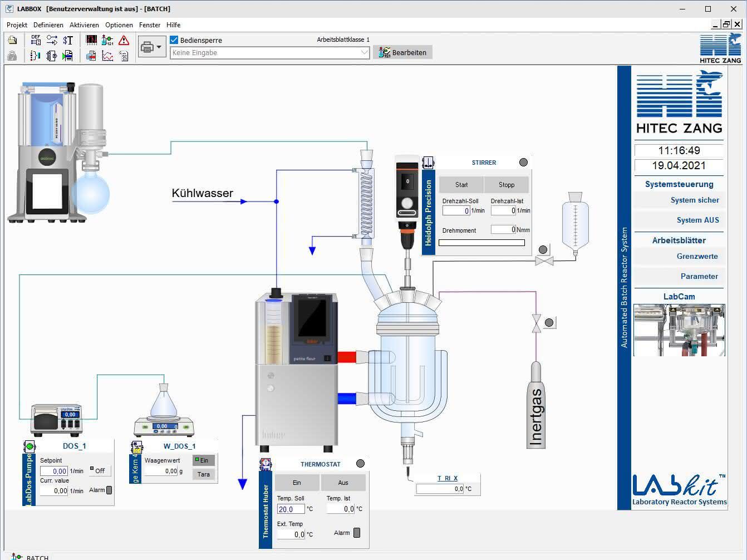
Task: Click the stirrer Stopp button
Action: pyautogui.click(x=507, y=185)
